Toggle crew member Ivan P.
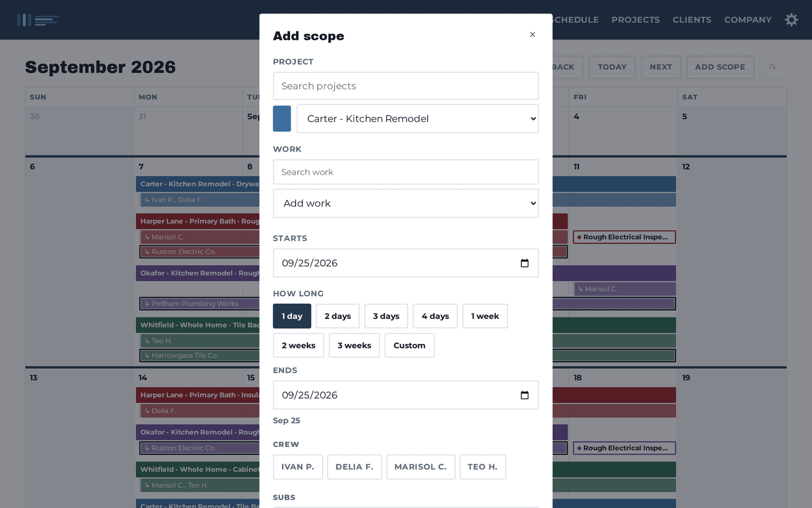Image resolution: width=812 pixels, height=508 pixels. click(x=298, y=467)
